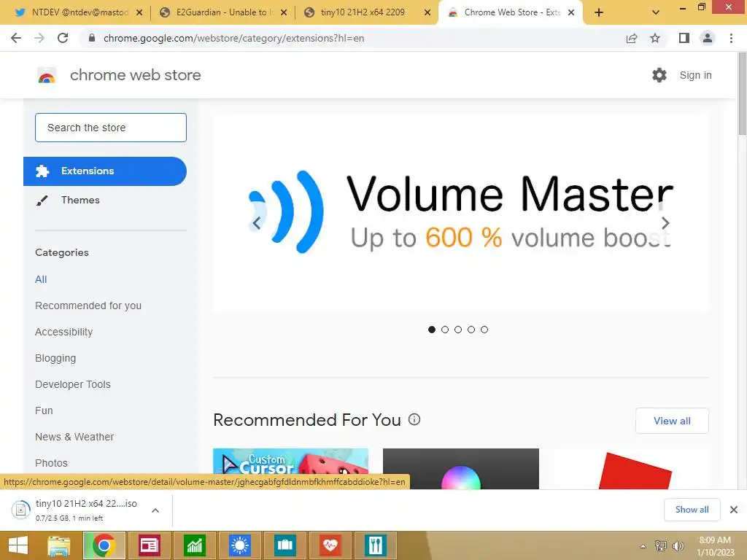Close the tiny10 tab

(427, 13)
